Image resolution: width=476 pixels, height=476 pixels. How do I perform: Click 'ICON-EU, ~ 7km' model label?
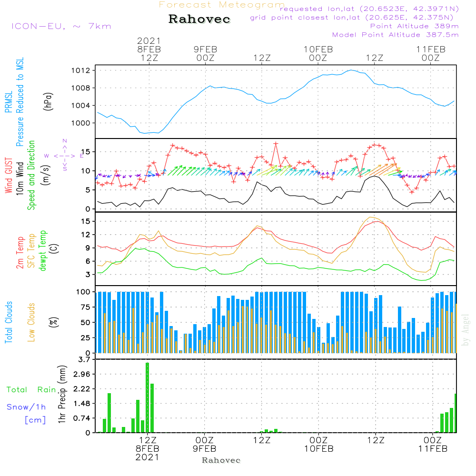(61, 26)
